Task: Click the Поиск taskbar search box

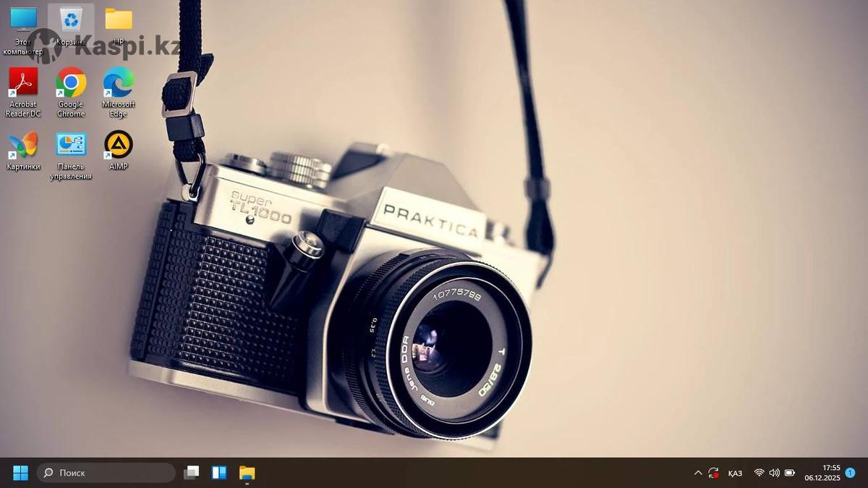Action: (x=106, y=473)
